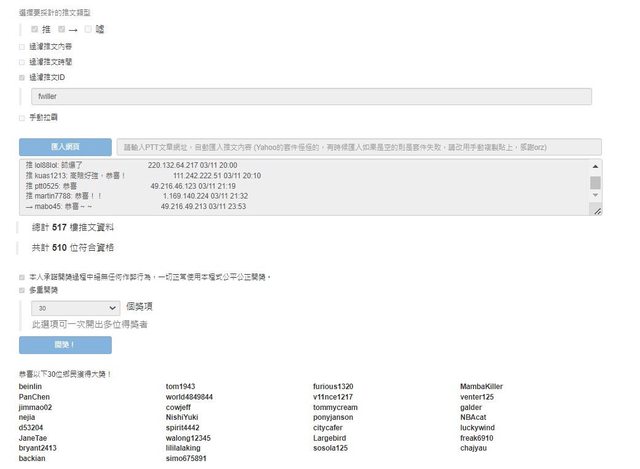Click the PTT article URL input field
Screen dimensions: 640x469
[358, 146]
